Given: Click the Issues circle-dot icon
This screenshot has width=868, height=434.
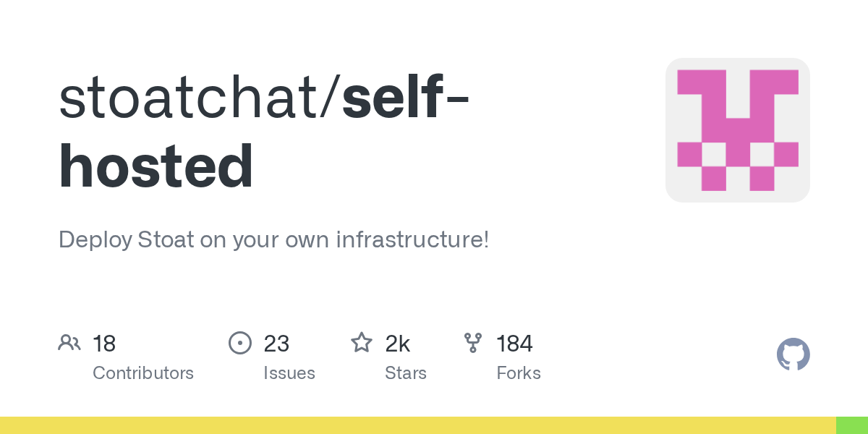Looking at the screenshot, I should click(239, 342).
